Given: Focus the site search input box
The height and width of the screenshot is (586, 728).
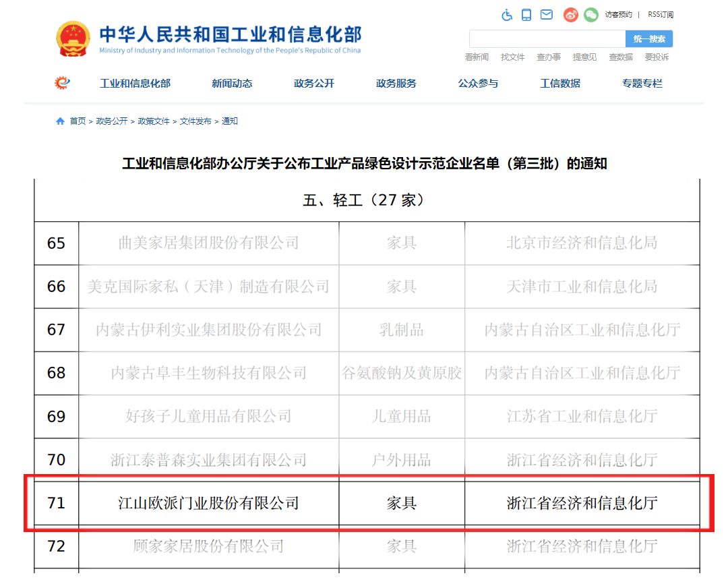Looking at the screenshot, I should (x=547, y=39).
